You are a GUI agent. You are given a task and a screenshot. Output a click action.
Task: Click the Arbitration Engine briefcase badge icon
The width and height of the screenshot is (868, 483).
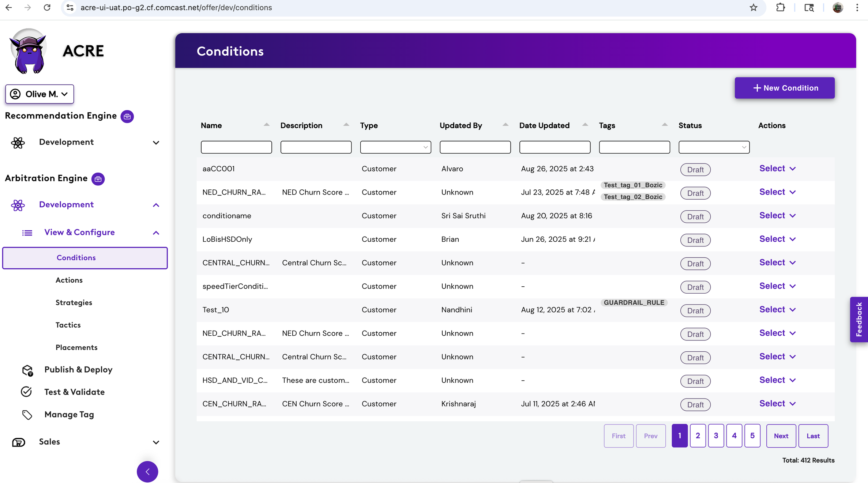point(98,179)
